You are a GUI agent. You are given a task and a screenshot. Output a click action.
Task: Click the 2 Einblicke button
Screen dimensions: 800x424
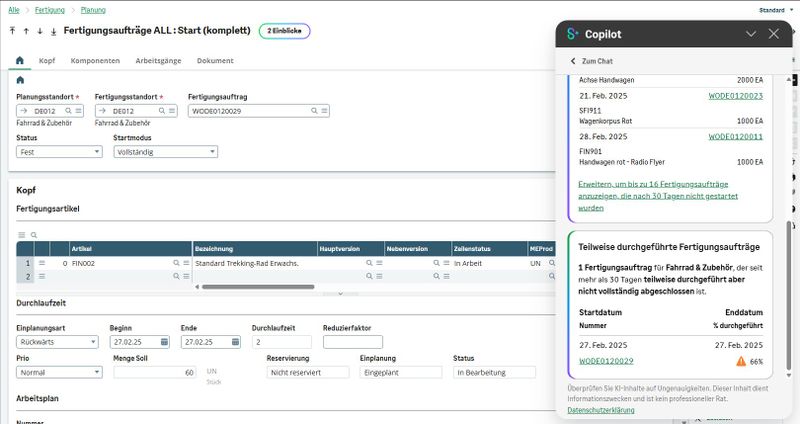click(284, 31)
